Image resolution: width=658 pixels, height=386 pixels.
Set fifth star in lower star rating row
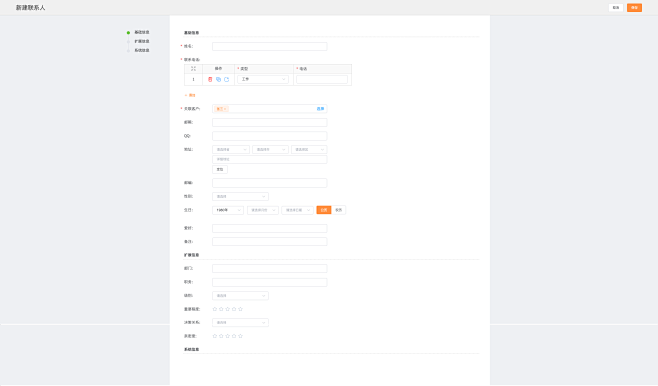tap(240, 336)
